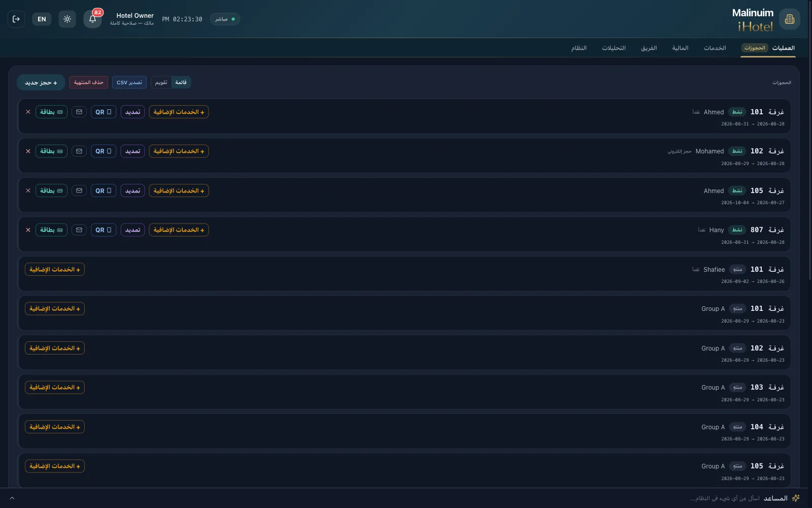812x508 pixels.
Task: Click envelope email icon for room 101 Ahmed
Action: (79, 112)
